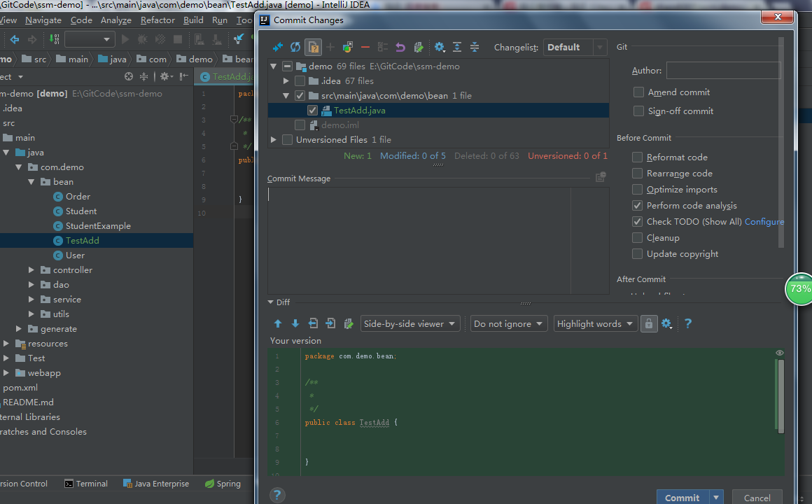Image resolution: width=812 pixels, height=504 pixels.
Task: Open Navigate menu
Action: (43, 20)
